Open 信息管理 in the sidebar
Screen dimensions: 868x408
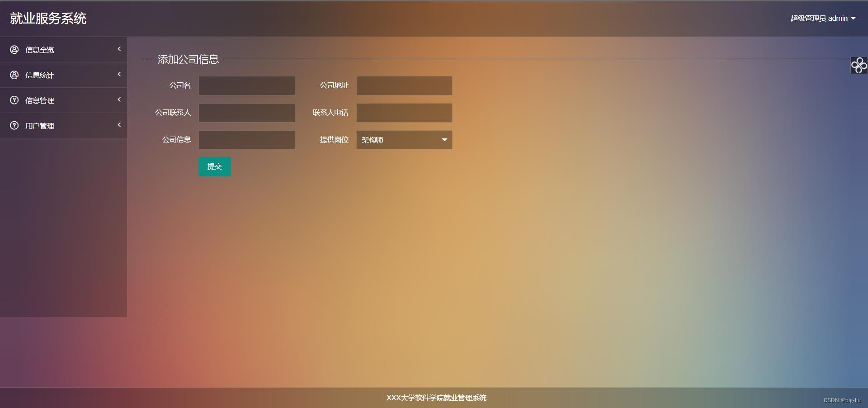tap(63, 100)
